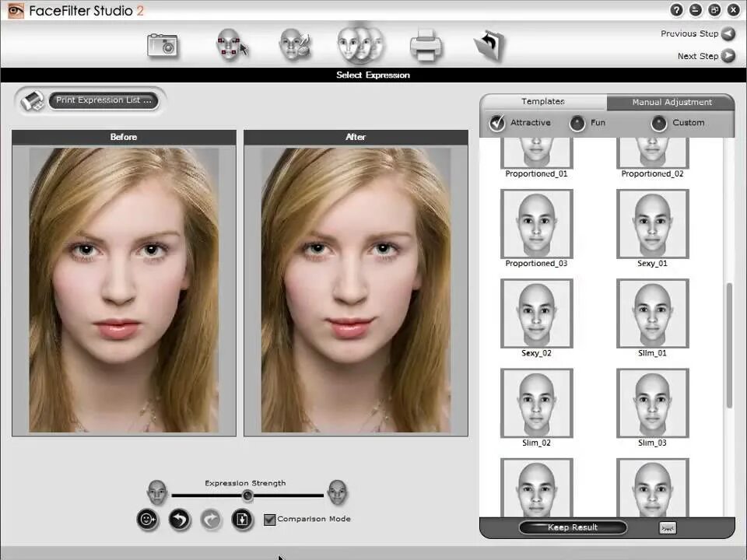Open the camera import photo step
Image resolution: width=747 pixels, height=560 pixels.
point(163,46)
